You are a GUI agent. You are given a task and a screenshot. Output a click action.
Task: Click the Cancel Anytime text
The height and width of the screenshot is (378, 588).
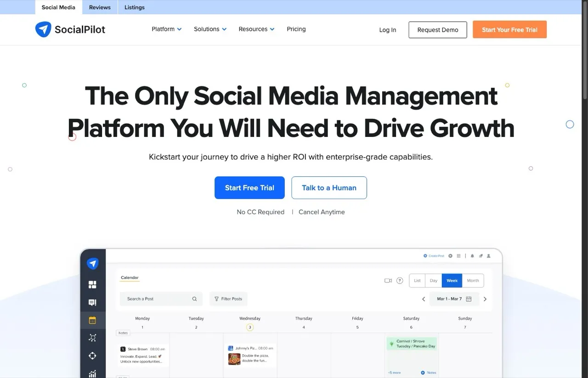click(x=322, y=212)
